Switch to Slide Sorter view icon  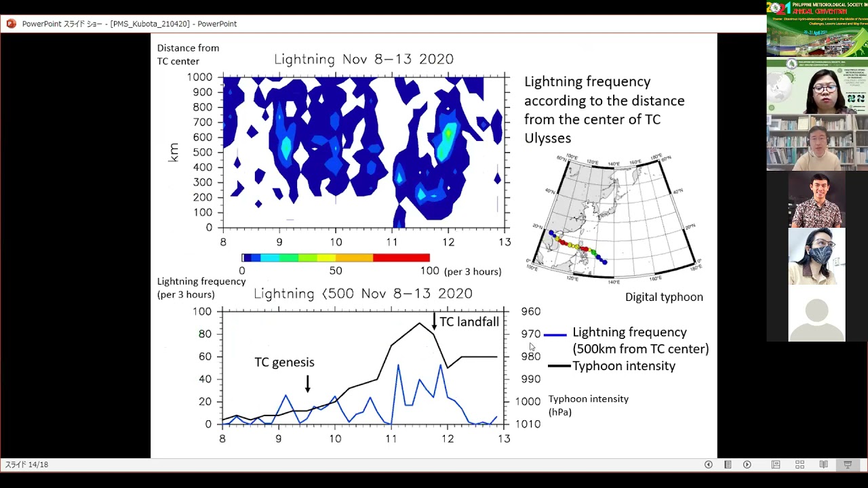800,464
